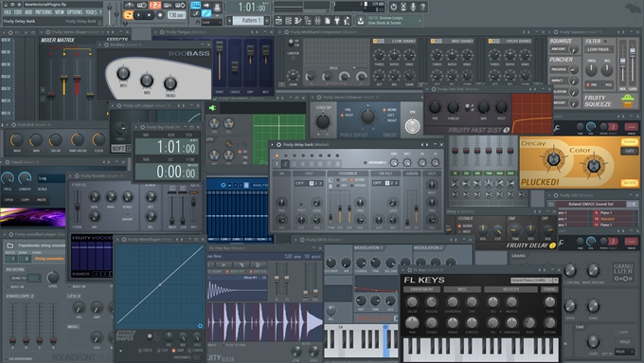
Task: Switch to bank tab 2 in delay bank
Action: point(285,164)
